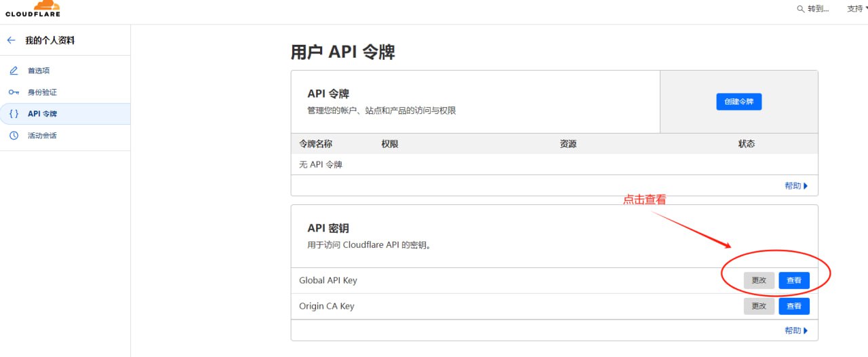Screen dimensions: 868x357
Task: Click the key icon for 身份验证
Action: click(x=14, y=92)
